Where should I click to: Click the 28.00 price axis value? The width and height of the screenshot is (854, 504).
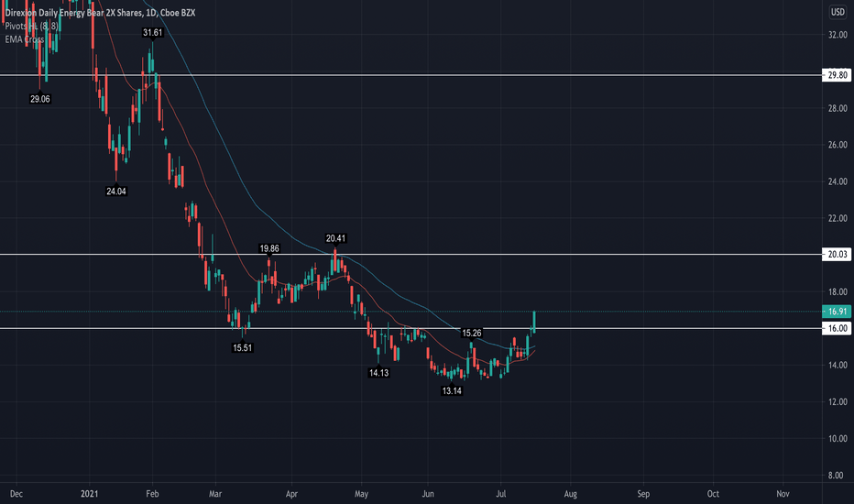[838, 108]
